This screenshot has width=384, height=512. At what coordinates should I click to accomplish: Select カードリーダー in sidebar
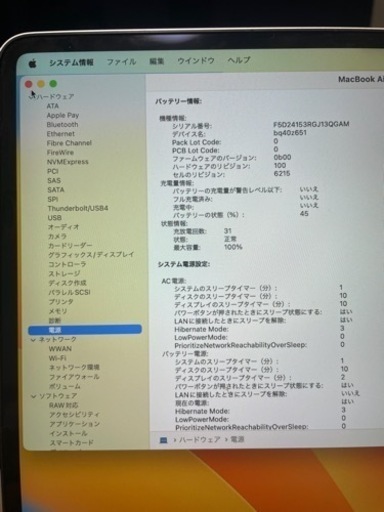coord(70,246)
